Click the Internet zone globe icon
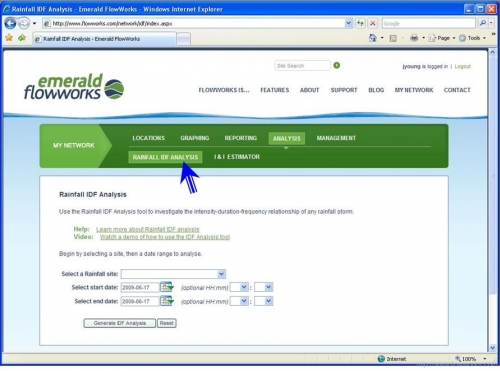 381,359
